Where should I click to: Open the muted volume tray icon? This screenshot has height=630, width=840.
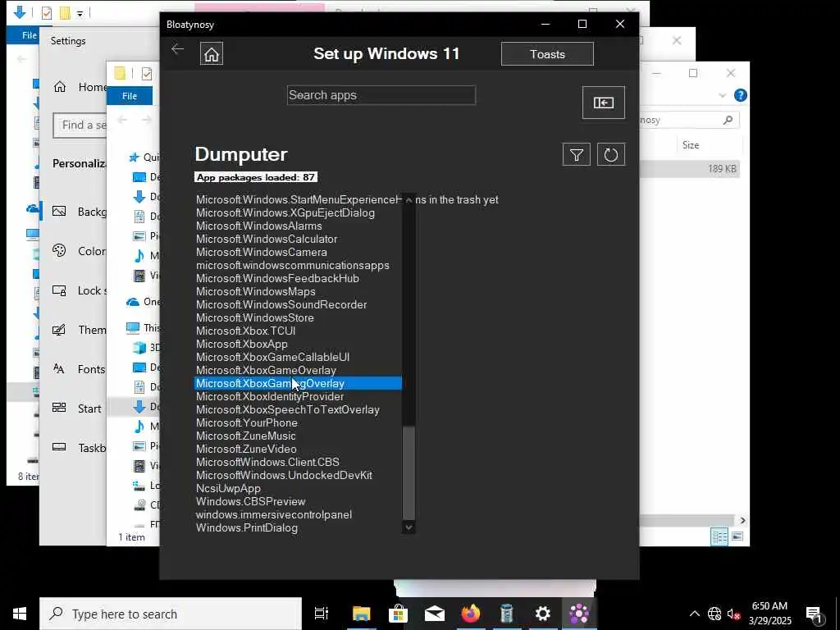click(x=733, y=614)
